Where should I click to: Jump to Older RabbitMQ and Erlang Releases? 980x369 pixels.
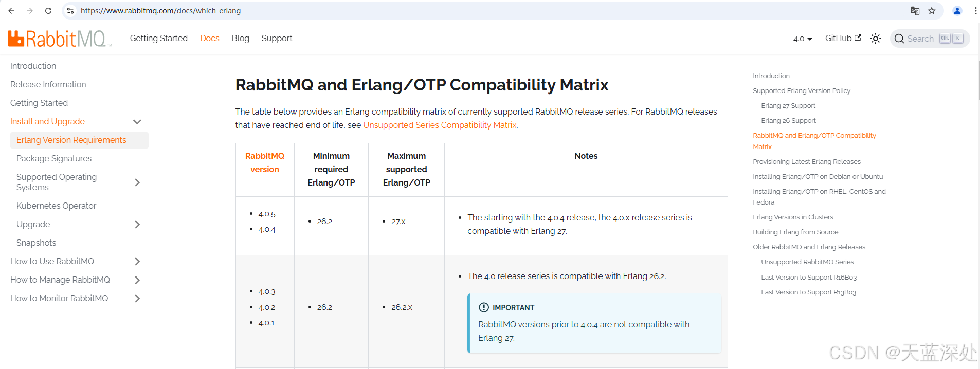pos(809,247)
